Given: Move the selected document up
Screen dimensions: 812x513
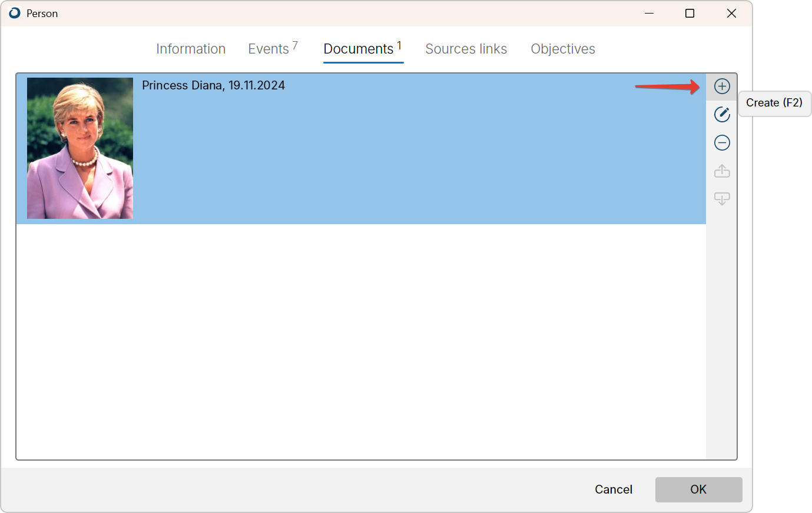Looking at the screenshot, I should click(x=722, y=171).
